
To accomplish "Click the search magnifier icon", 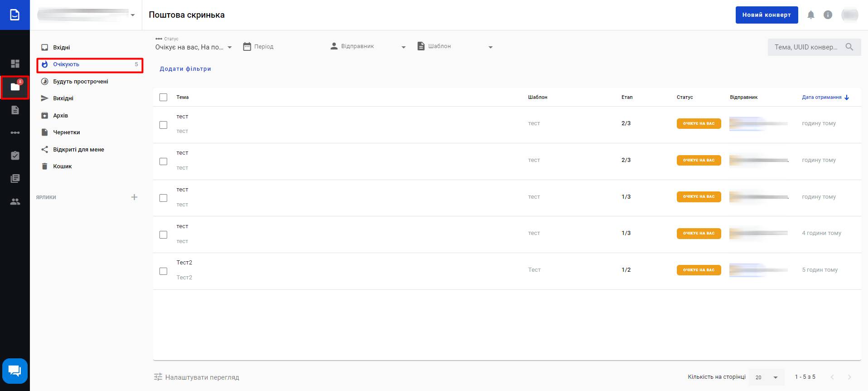I will point(849,47).
